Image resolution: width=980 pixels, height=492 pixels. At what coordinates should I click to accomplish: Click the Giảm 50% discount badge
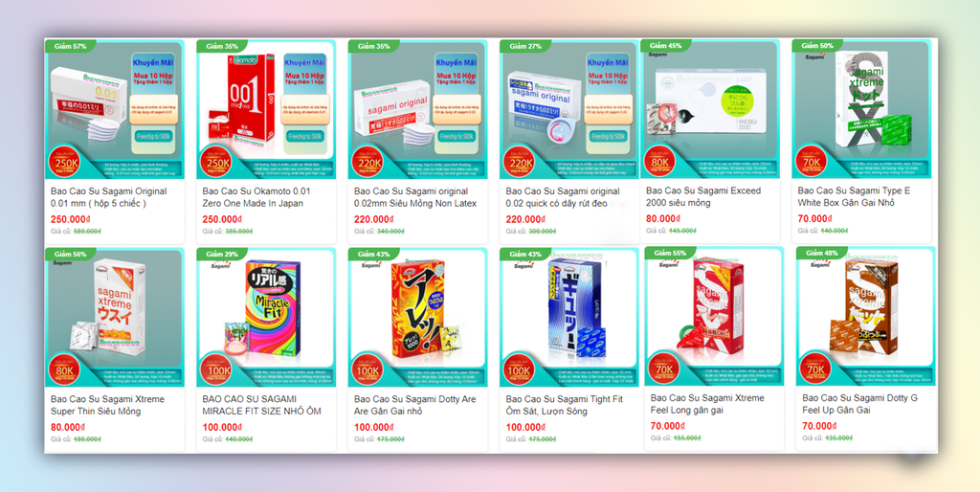[x=816, y=46]
